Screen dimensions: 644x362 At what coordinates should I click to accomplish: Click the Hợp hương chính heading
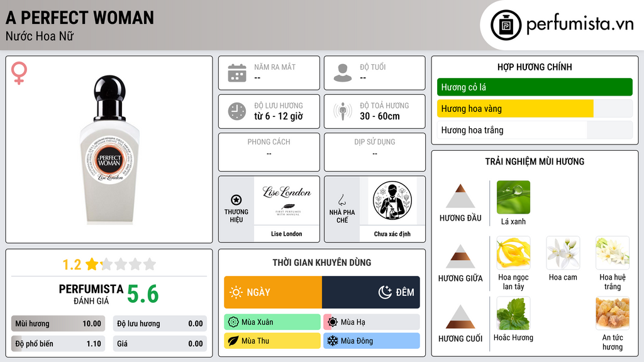535,67
